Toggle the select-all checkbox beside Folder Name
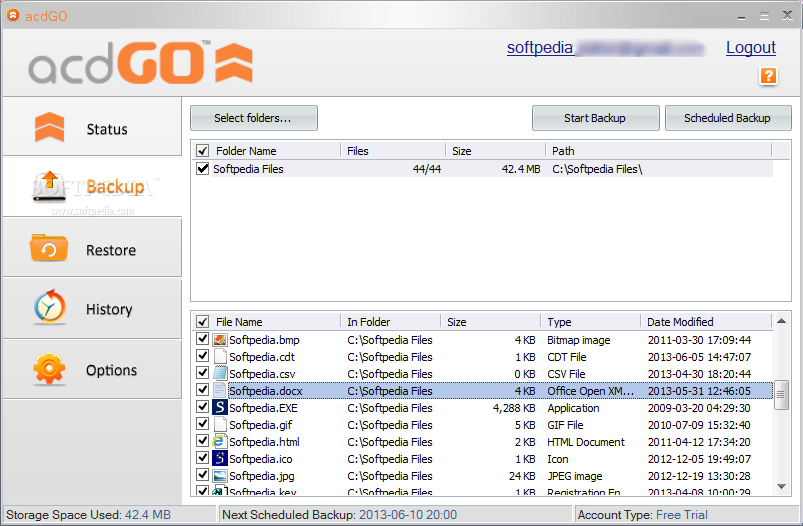 [203, 151]
